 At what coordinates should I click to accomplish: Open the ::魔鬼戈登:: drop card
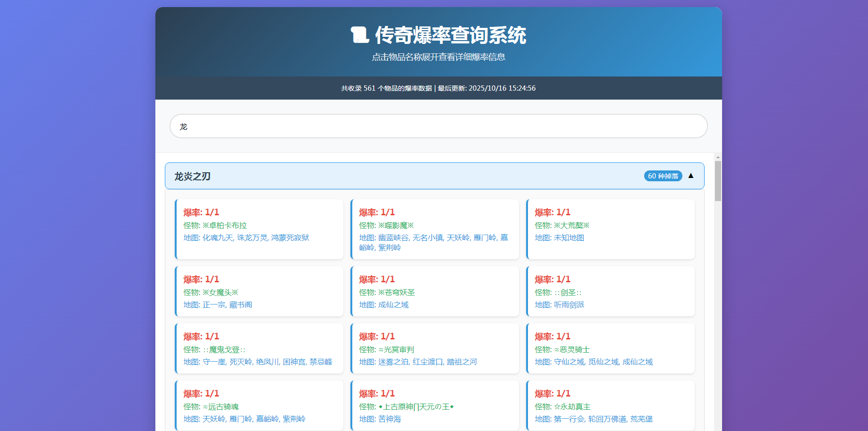[259, 348]
